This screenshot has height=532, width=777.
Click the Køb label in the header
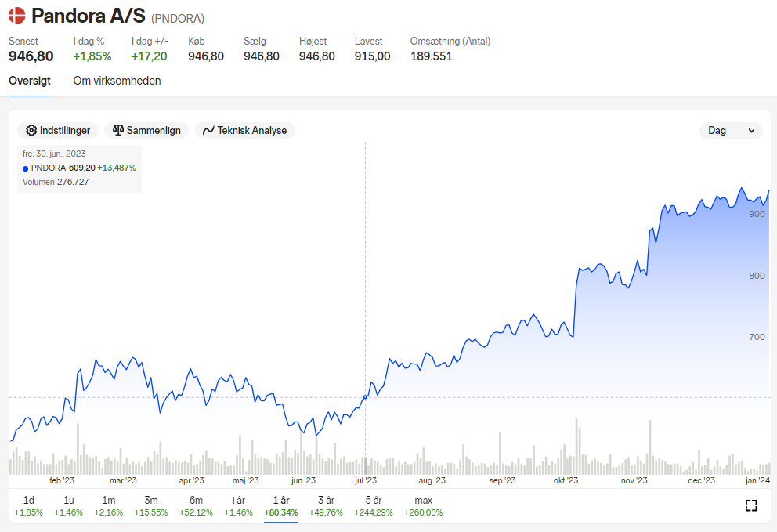click(x=197, y=42)
